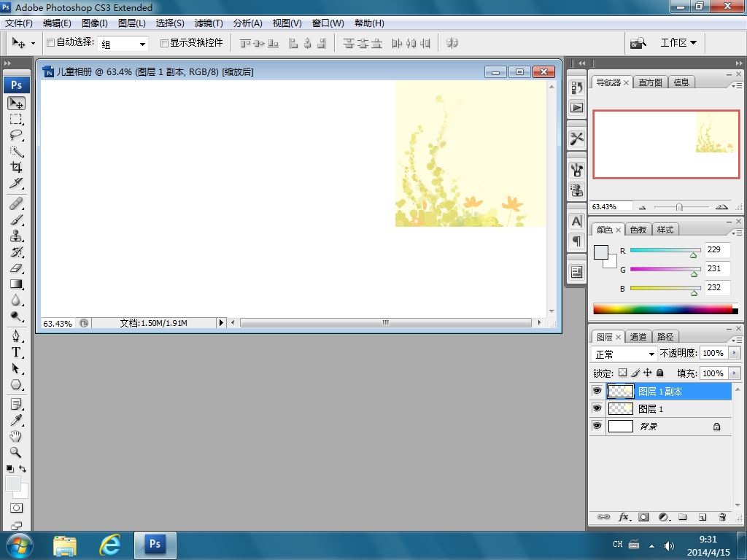Open the 图像(I) menu
This screenshot has height=560, width=747.
click(95, 23)
